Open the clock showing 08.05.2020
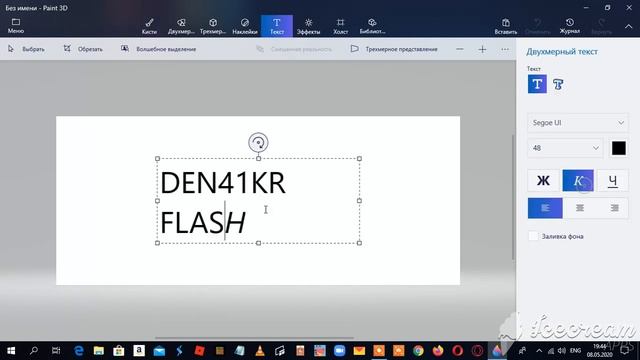Viewport: 640px width, 360px height. tap(600, 351)
